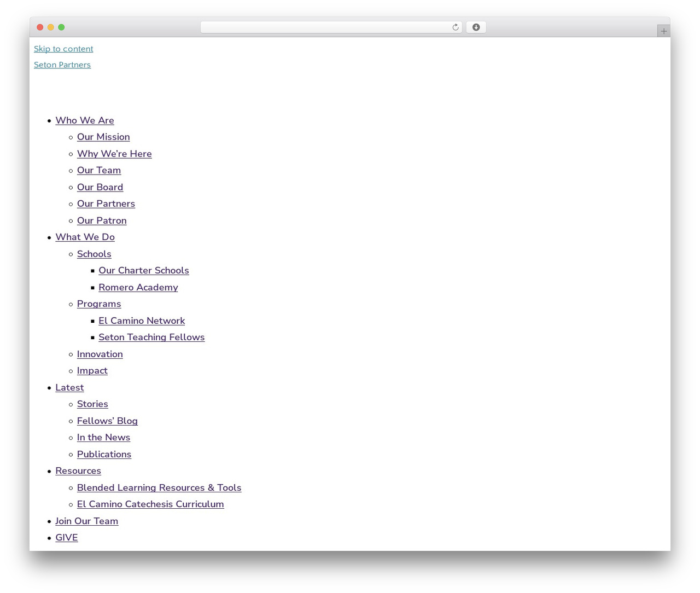Viewport: 700px width, 593px height.
Task: Go to Our Mission page
Action: point(103,137)
